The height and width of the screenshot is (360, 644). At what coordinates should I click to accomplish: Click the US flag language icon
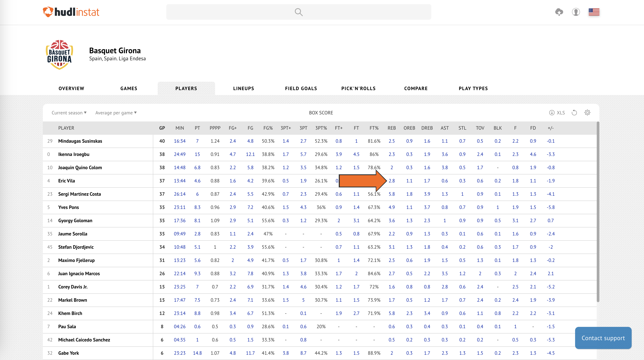594,12
